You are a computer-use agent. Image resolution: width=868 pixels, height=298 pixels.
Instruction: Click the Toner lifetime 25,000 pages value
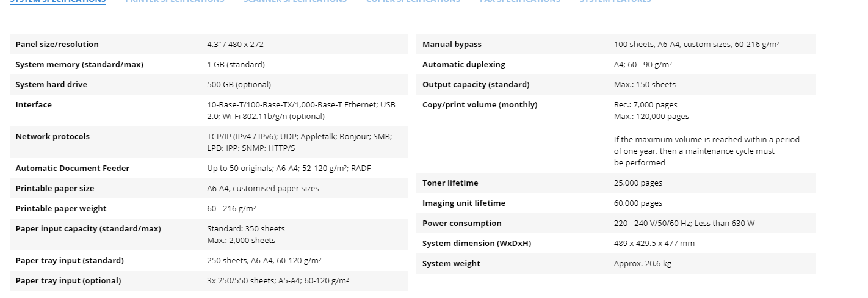(x=638, y=183)
